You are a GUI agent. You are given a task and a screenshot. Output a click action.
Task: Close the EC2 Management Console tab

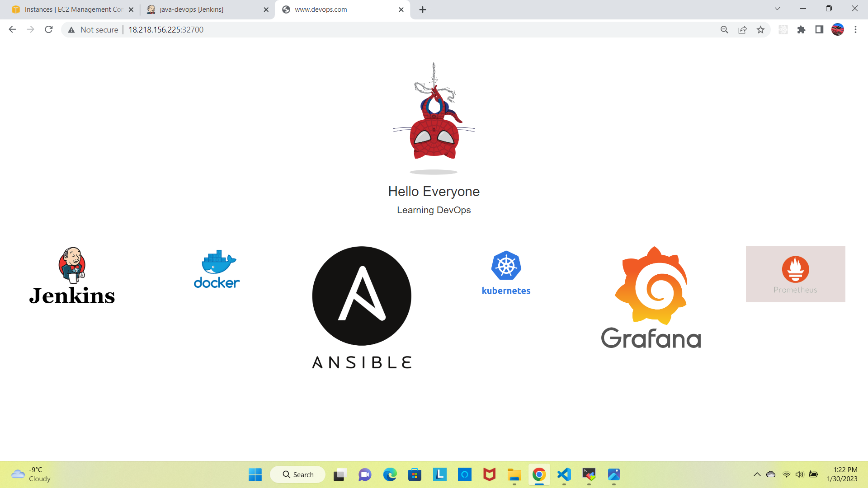[131, 9]
